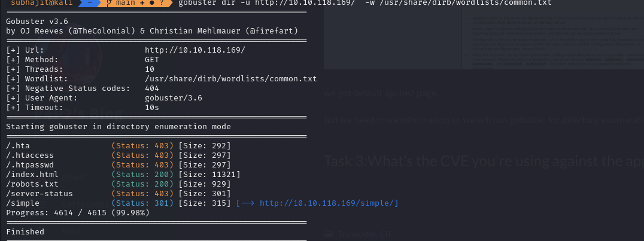The width and height of the screenshot is (644, 241).
Task: Click the /server-status result entry
Action: 40,193
